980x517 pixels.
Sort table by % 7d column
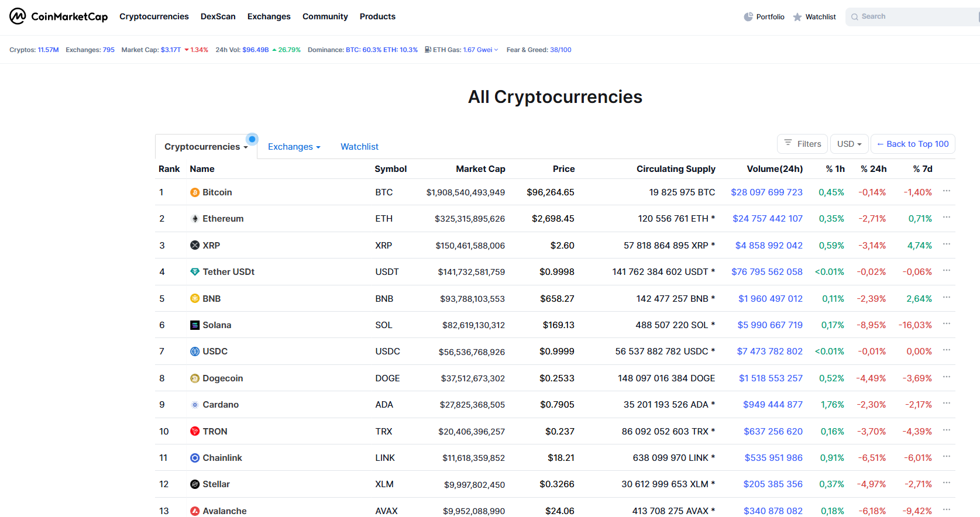[x=923, y=169]
